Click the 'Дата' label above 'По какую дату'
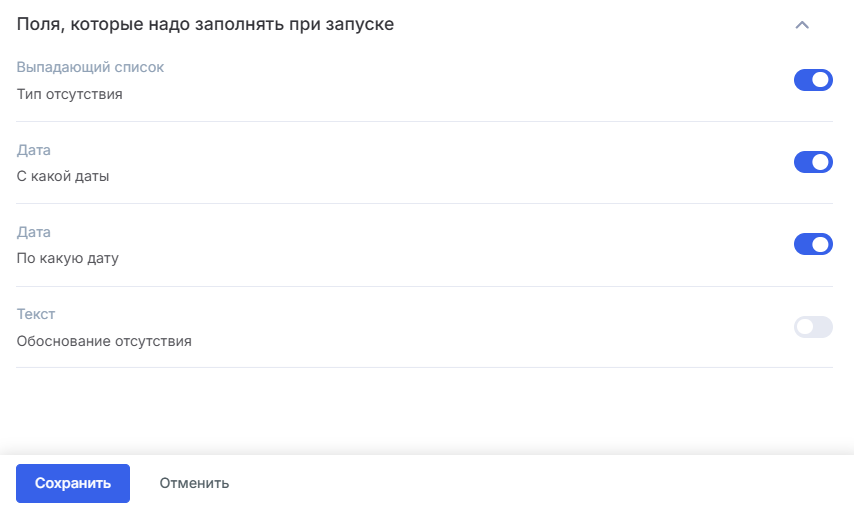 [x=34, y=232]
